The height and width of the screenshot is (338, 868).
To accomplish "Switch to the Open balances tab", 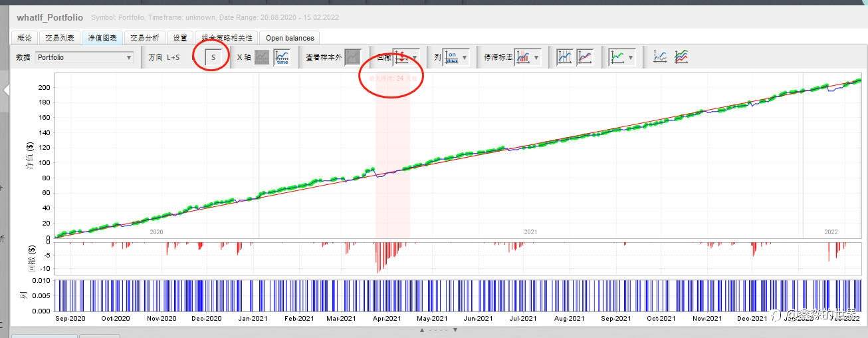I will 290,38.
